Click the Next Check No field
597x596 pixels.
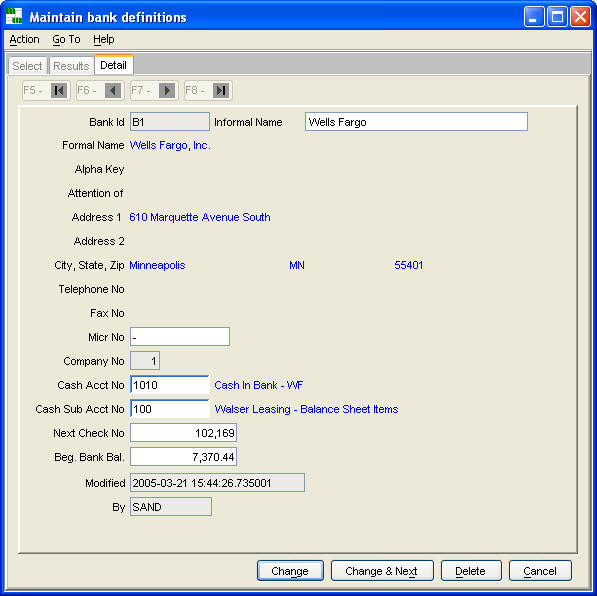[x=183, y=433]
